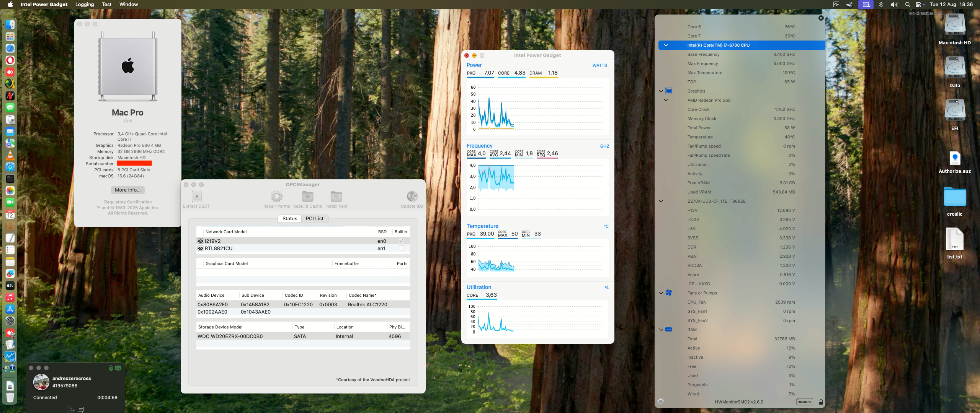Click andreszerocross profile picture in AnyDesk
This screenshot has height=413, width=980.
coord(41,382)
